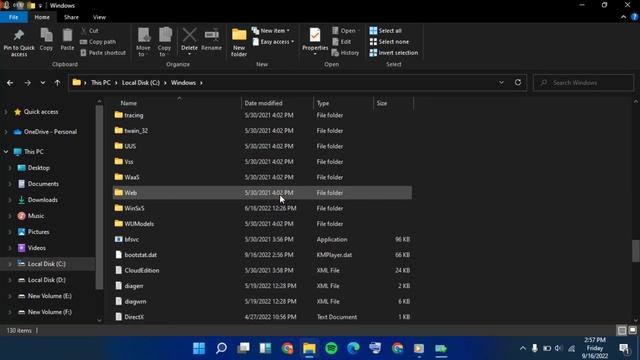Select Local Disk (D:) in navigation pane
The width and height of the screenshot is (640, 360).
[x=47, y=280]
